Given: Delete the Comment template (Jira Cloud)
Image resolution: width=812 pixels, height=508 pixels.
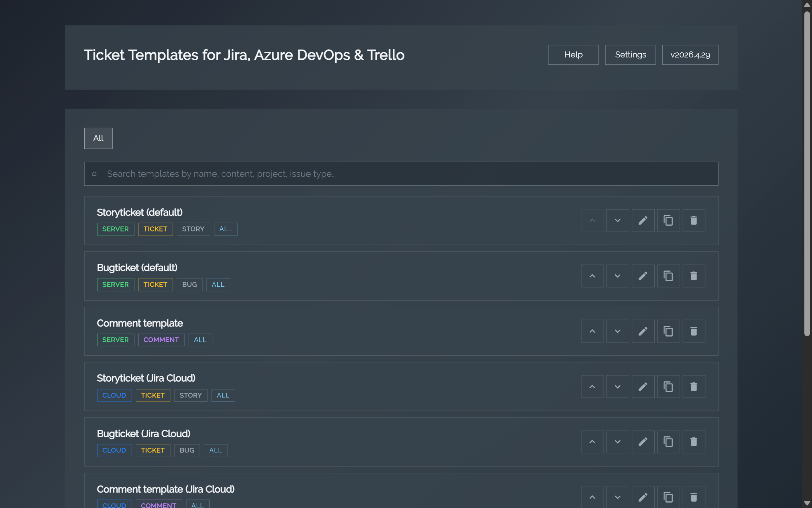Looking at the screenshot, I should point(694,497).
